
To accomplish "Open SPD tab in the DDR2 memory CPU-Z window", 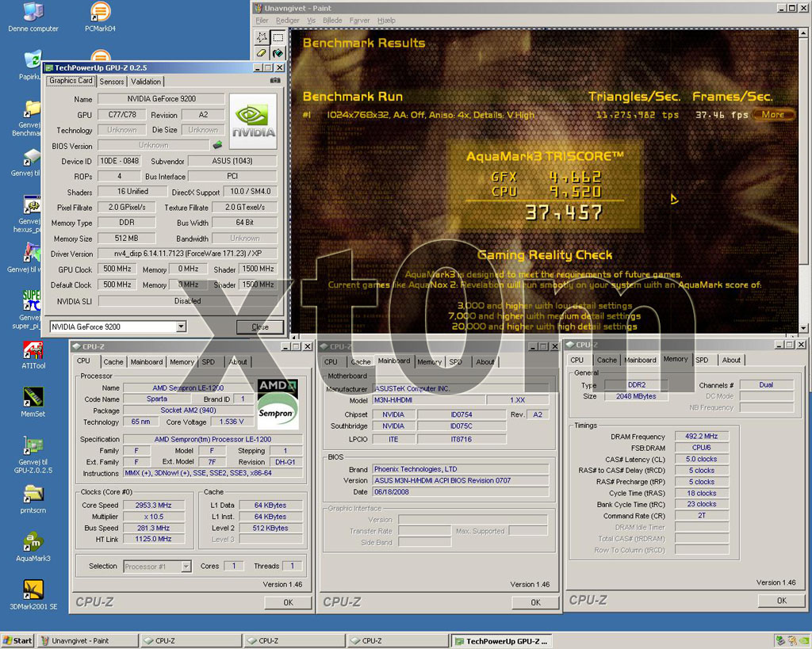I will 702,360.
